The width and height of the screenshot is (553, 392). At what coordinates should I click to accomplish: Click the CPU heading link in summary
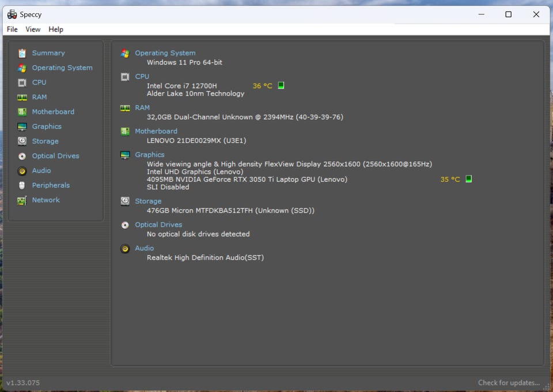point(142,77)
